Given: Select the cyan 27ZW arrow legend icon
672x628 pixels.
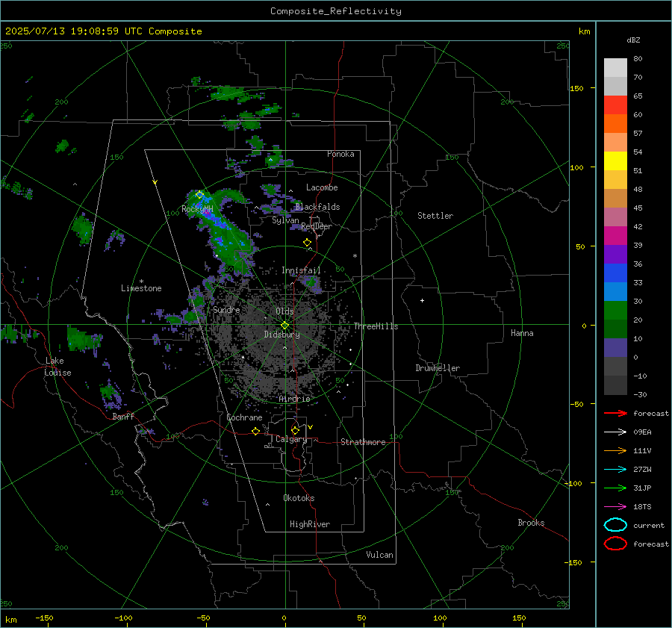Looking at the screenshot, I should pyautogui.click(x=615, y=470).
